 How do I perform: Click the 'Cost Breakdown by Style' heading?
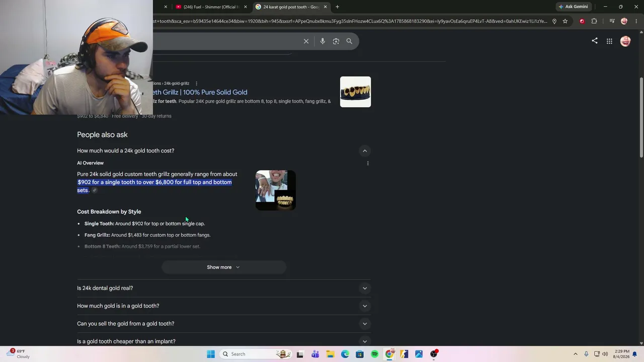point(109,212)
